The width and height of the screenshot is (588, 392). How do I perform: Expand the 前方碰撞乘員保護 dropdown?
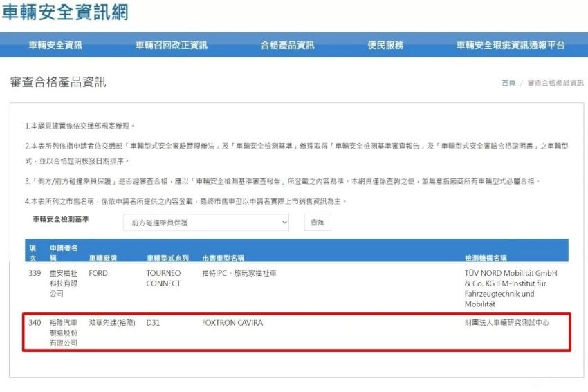point(206,223)
